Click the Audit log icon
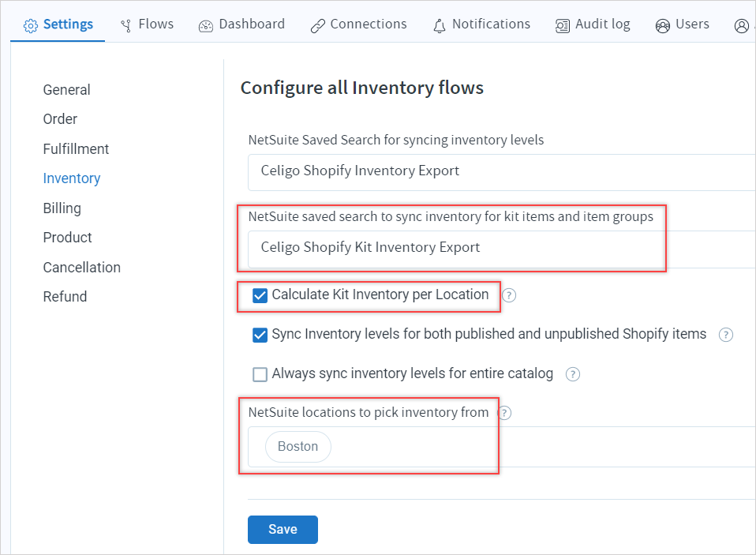The width and height of the screenshot is (756, 555). pos(562,26)
